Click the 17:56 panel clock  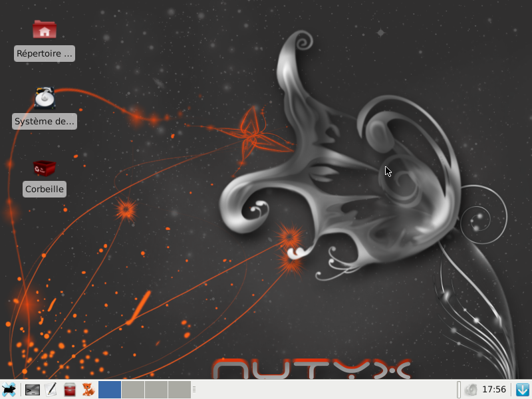(x=494, y=390)
